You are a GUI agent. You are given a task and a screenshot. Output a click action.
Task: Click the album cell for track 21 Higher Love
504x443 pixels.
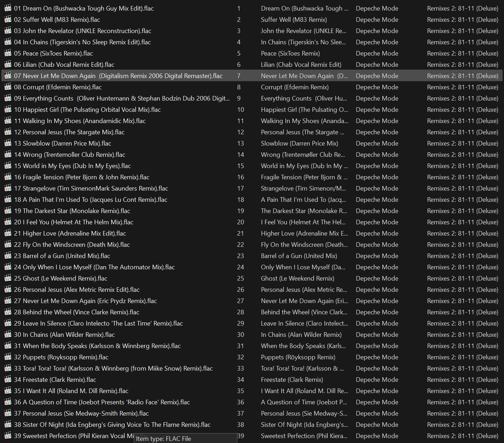[x=463, y=233]
